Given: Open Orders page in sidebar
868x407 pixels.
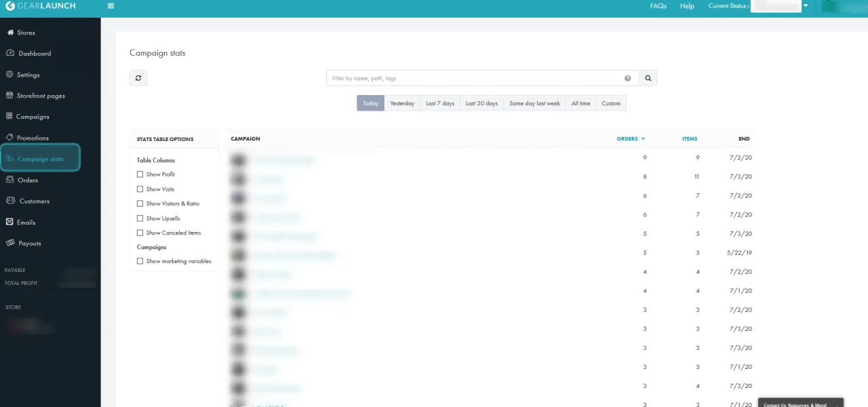Looking at the screenshot, I should [x=28, y=180].
